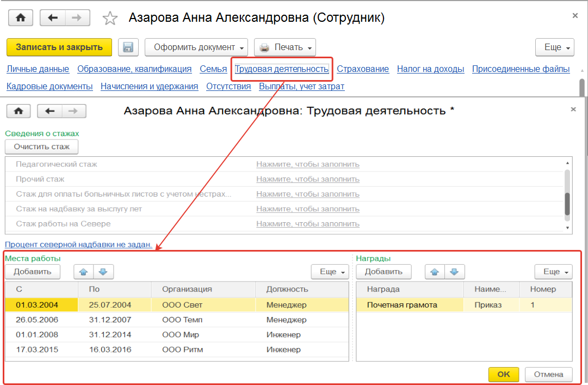This screenshot has height=385, width=588.
Task: Move workplace row down with arrow icon
Action: pyautogui.click(x=103, y=271)
